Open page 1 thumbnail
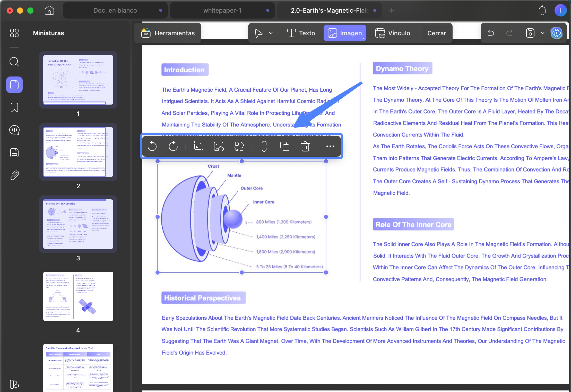571x392 pixels. (x=78, y=80)
